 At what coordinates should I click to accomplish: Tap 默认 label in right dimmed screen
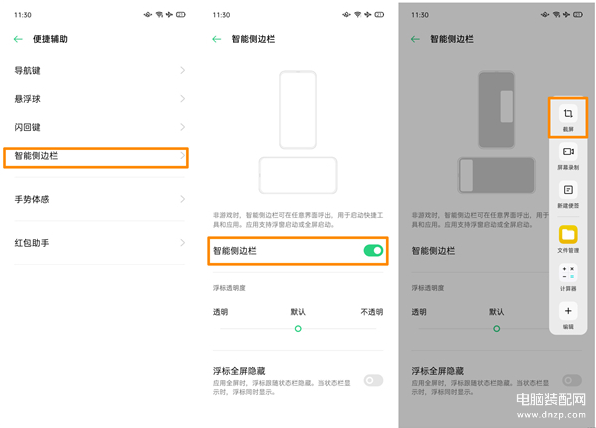click(496, 312)
